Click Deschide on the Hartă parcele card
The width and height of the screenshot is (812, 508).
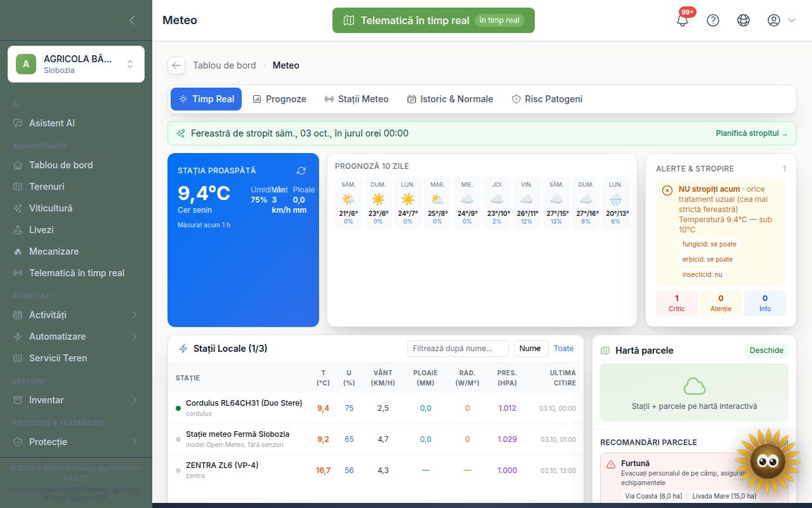[766, 351]
